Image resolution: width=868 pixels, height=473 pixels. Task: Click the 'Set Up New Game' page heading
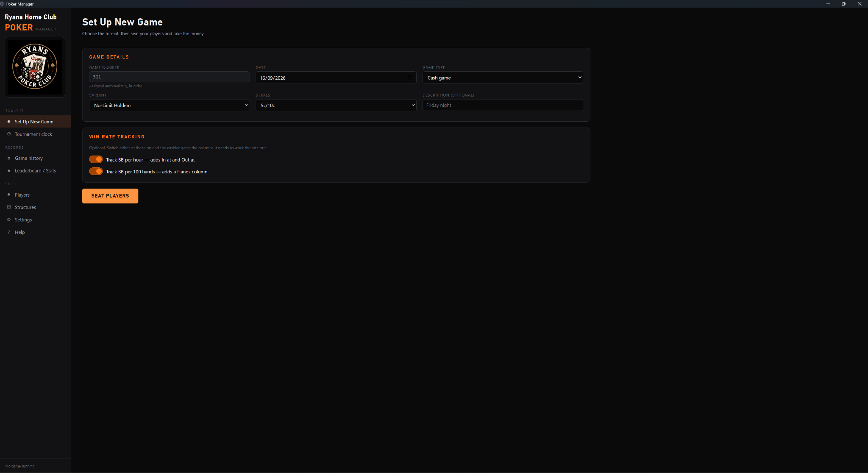click(x=122, y=22)
